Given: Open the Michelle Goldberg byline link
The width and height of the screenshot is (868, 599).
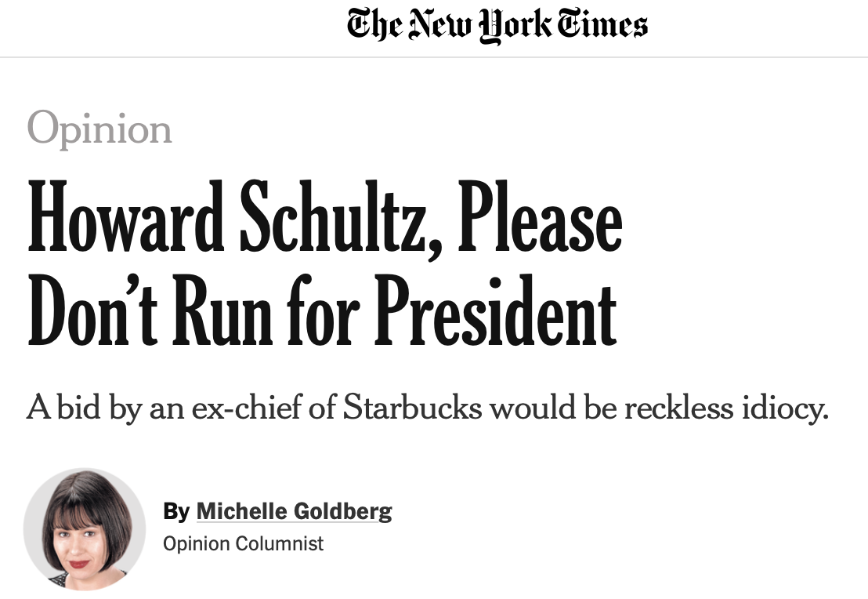Looking at the screenshot, I should [294, 512].
